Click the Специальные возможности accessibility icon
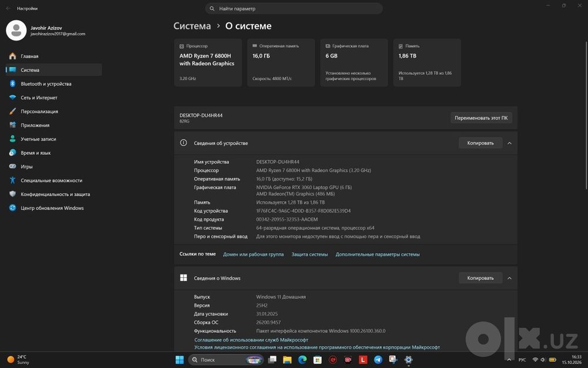 click(13, 180)
